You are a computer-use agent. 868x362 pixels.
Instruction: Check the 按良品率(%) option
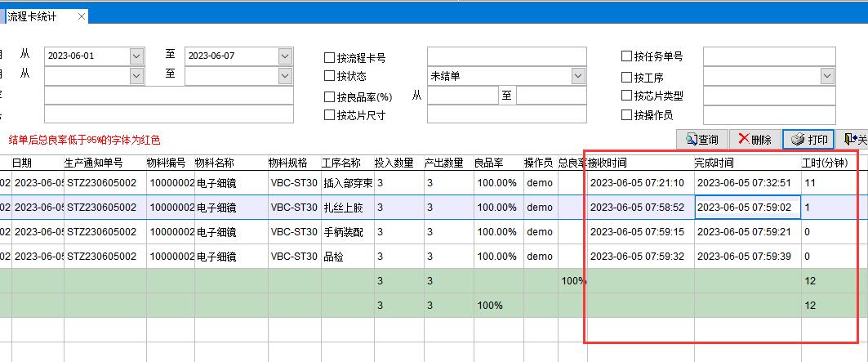330,96
